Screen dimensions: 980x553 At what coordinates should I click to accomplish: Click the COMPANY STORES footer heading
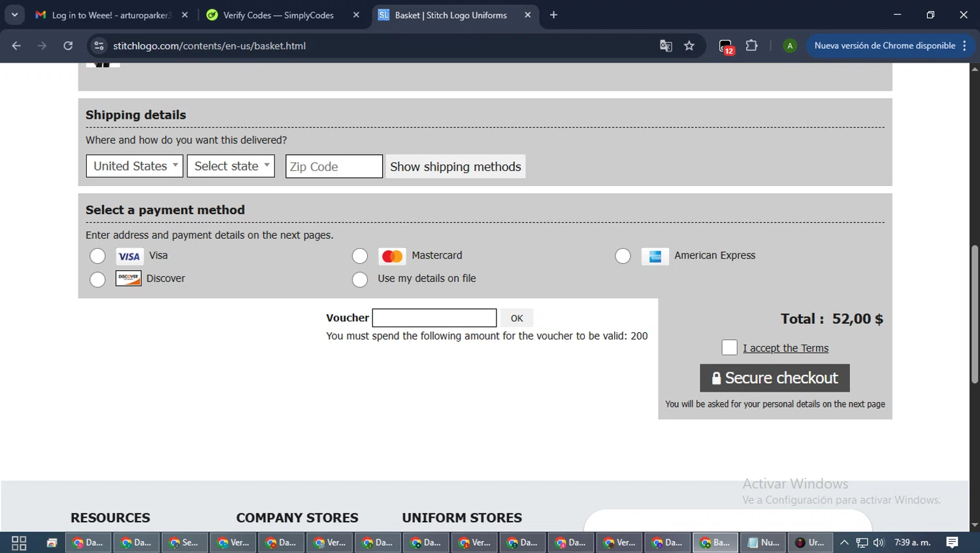297,518
